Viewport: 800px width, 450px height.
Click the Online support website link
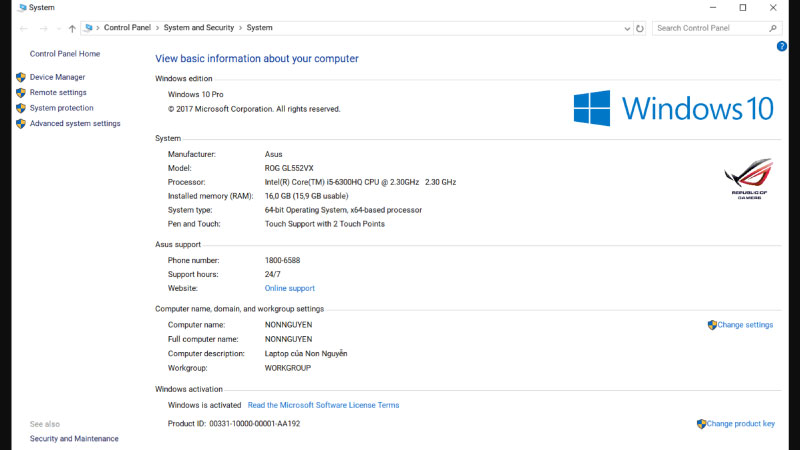[x=289, y=288]
